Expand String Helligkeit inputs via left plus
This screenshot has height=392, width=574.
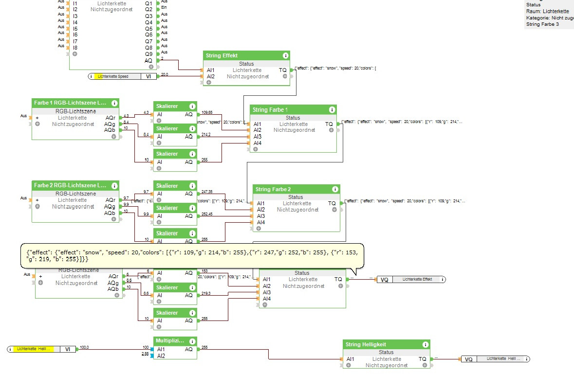(349, 365)
